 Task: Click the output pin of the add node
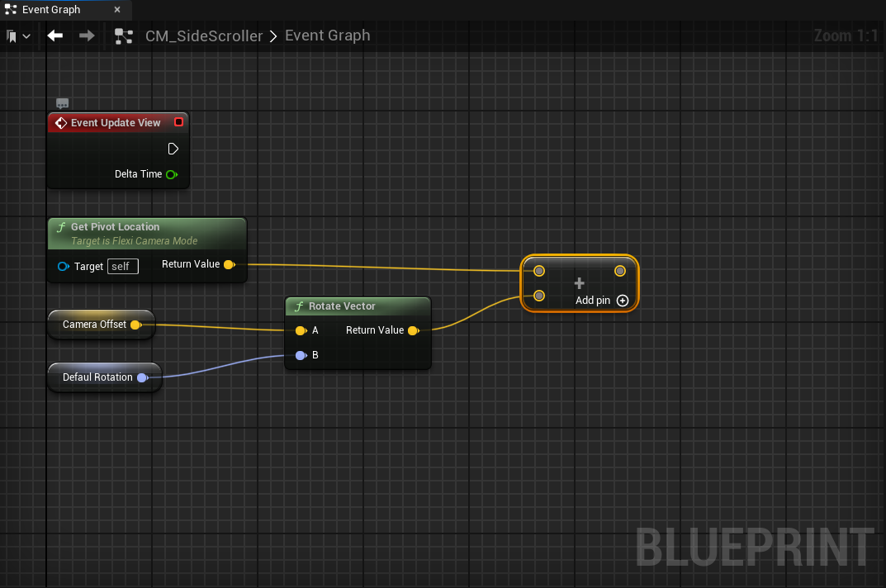[x=619, y=271]
